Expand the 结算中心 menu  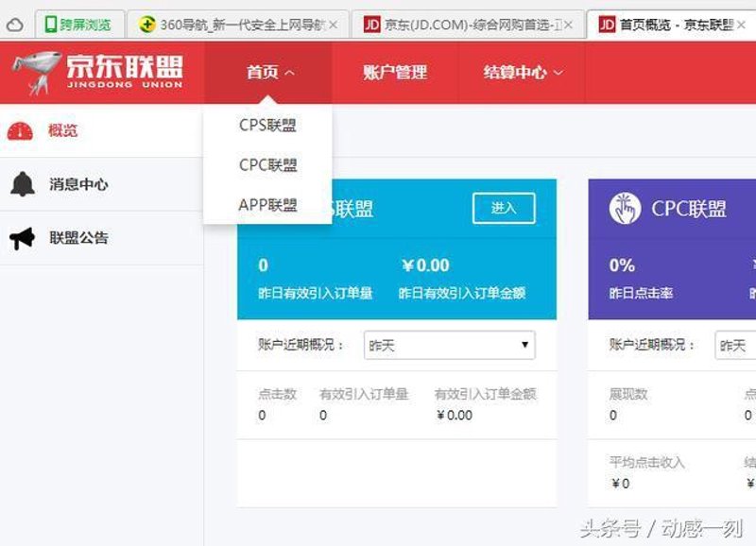(x=523, y=73)
